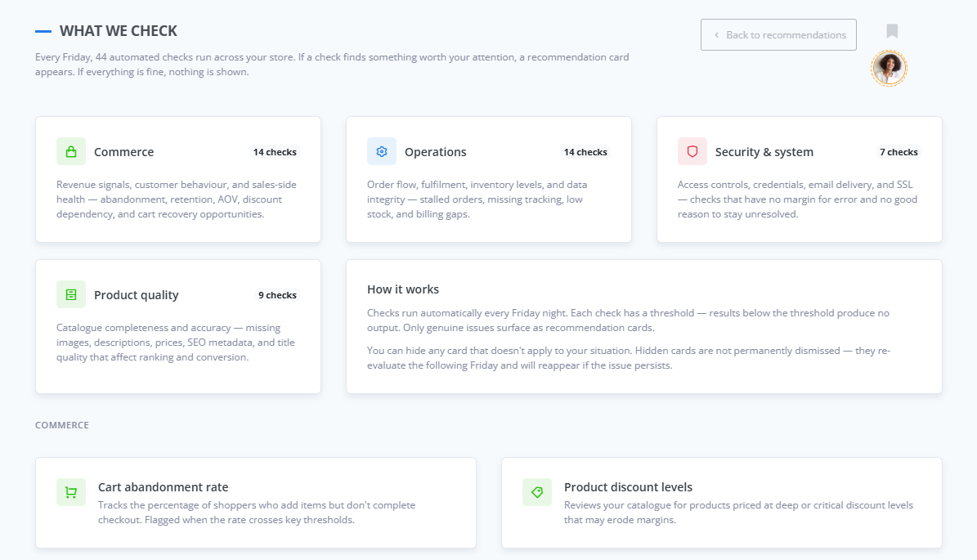The width and height of the screenshot is (977, 560).
Task: Click the Cart abandonment rate cart icon
Action: (71, 492)
